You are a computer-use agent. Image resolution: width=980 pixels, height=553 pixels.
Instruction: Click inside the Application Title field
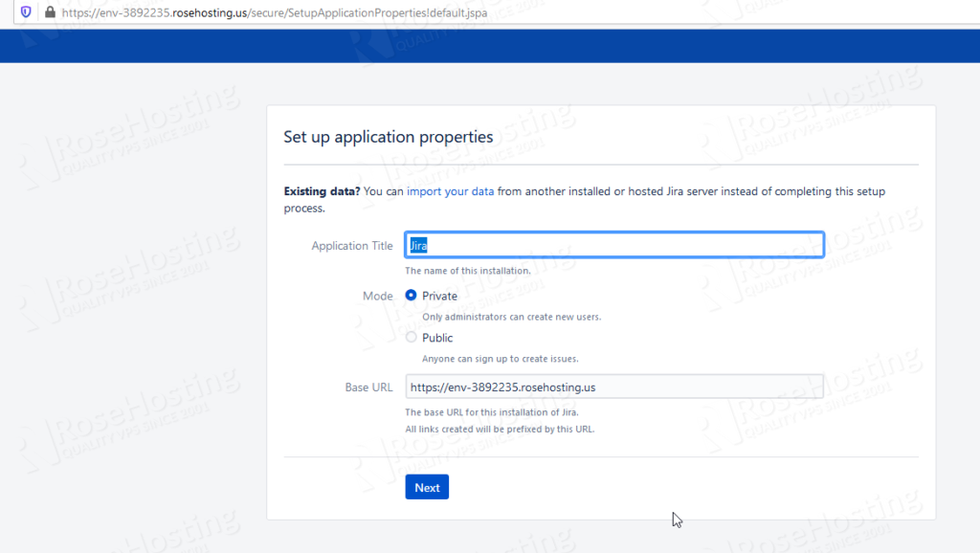612,244
